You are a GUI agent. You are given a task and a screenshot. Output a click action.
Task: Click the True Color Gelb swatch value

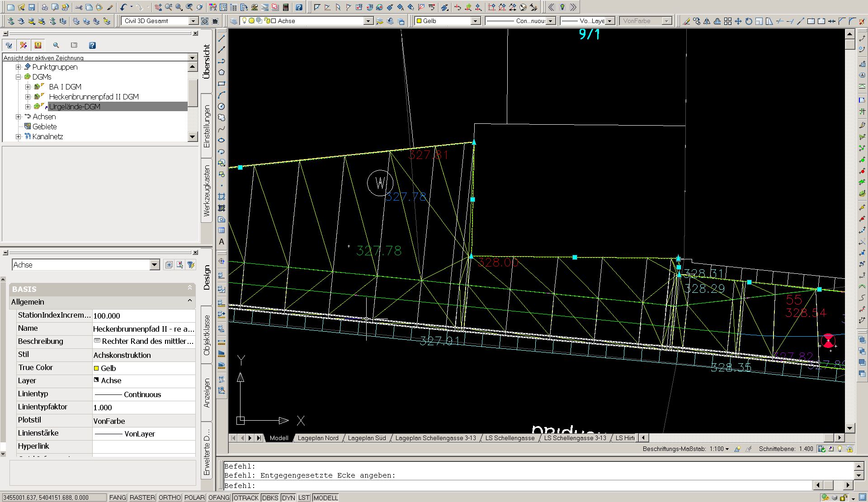point(144,368)
